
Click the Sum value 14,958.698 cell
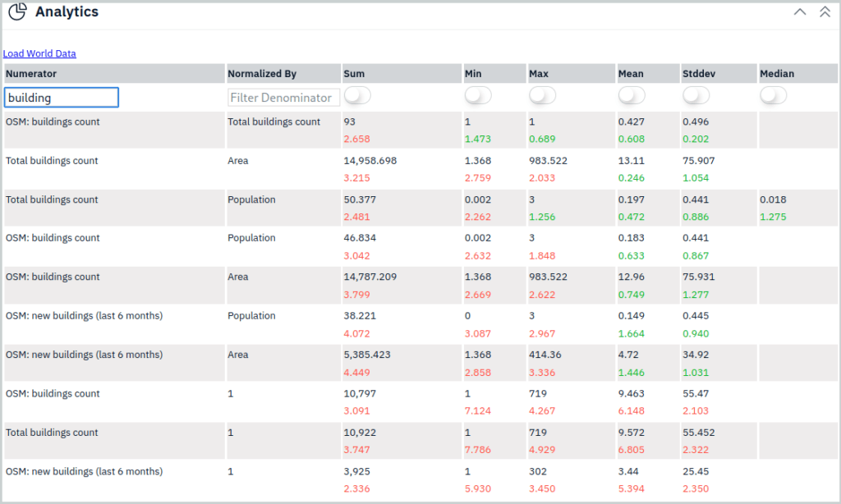(x=370, y=161)
